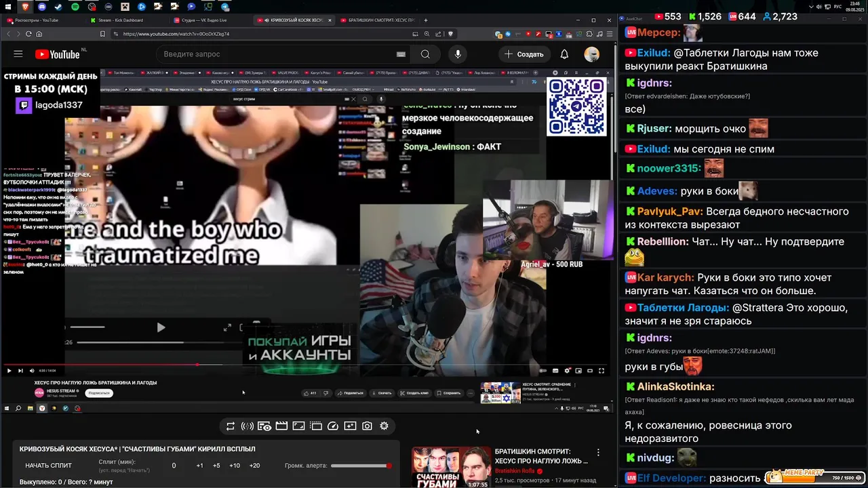Run the YouTube search magnifier button

click(x=425, y=54)
